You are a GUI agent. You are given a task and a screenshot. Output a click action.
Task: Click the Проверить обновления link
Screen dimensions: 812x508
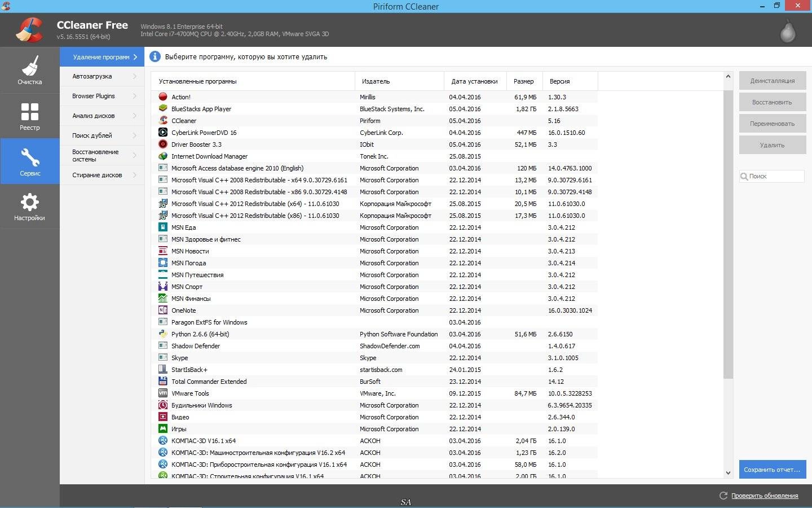(x=765, y=496)
